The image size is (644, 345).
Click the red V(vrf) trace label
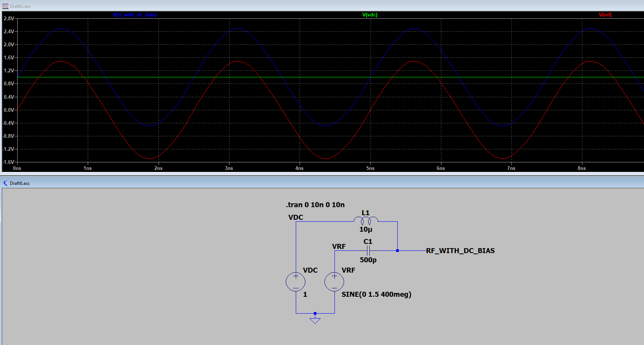tap(605, 15)
